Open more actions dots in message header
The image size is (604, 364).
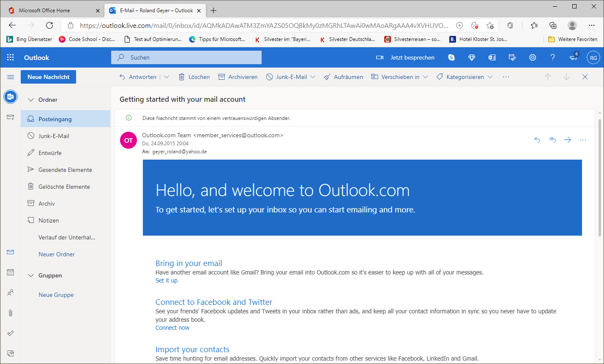pyautogui.click(x=583, y=140)
